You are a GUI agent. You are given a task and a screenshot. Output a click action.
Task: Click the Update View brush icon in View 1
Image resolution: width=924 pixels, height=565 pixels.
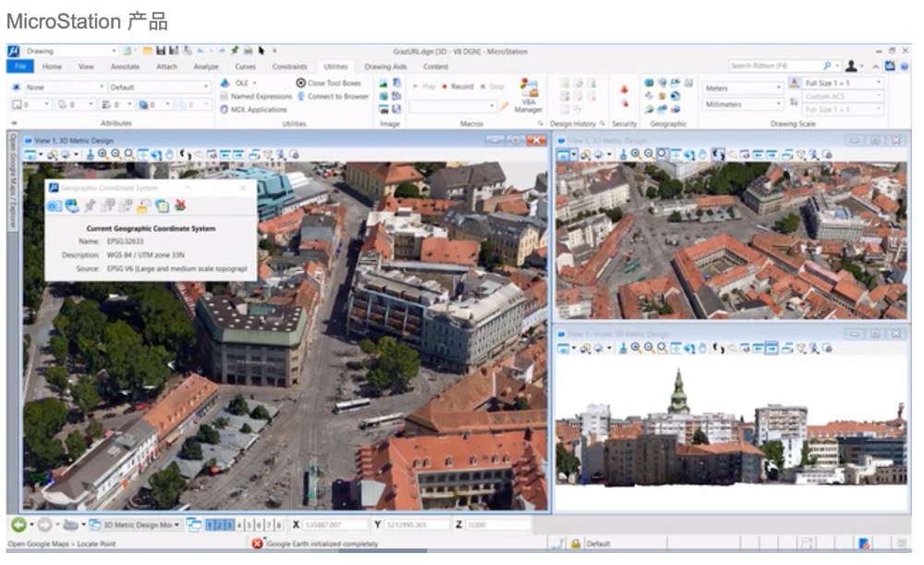pyautogui.click(x=91, y=154)
